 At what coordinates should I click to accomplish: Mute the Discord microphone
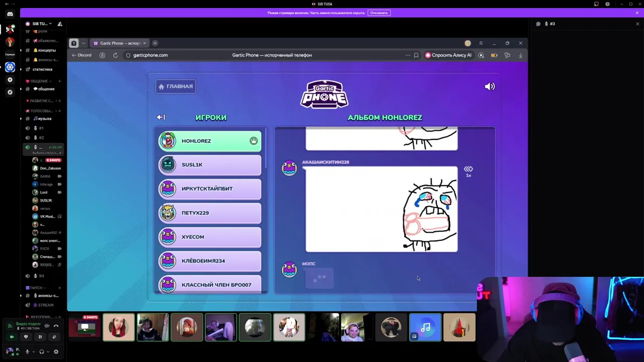(x=27, y=351)
